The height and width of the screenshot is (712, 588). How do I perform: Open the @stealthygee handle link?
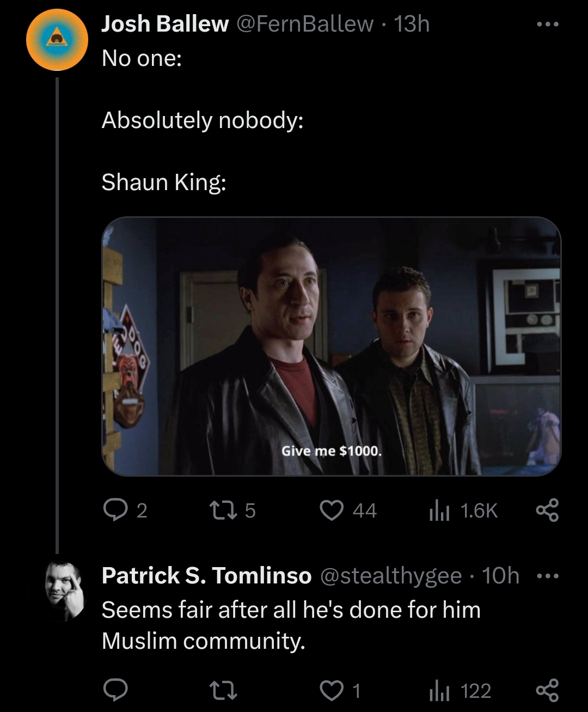point(391,576)
